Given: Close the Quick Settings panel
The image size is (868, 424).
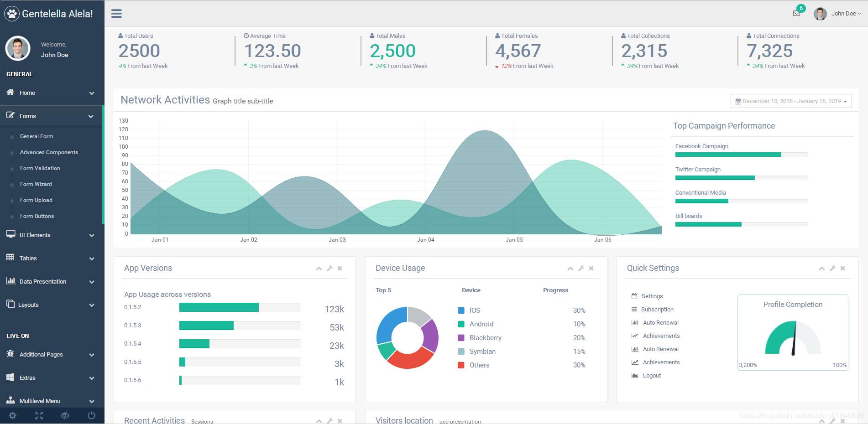Looking at the screenshot, I should point(843,269).
